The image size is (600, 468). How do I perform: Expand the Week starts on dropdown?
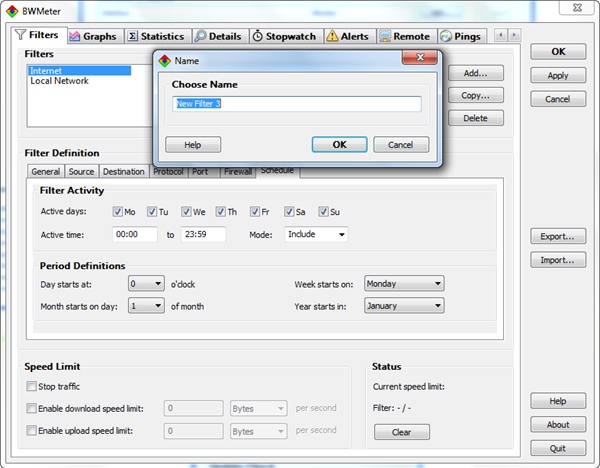click(x=403, y=284)
